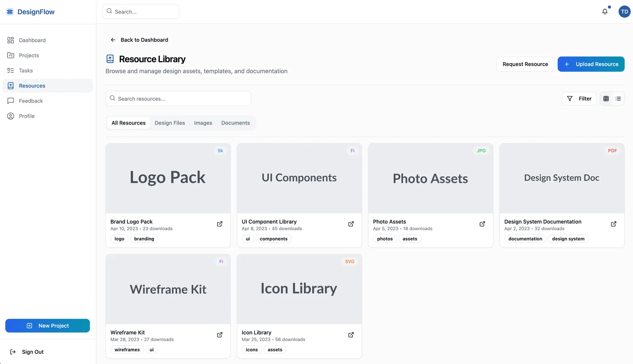The width and height of the screenshot is (633, 364).
Task: Open the notifications bell
Action: [605, 11]
